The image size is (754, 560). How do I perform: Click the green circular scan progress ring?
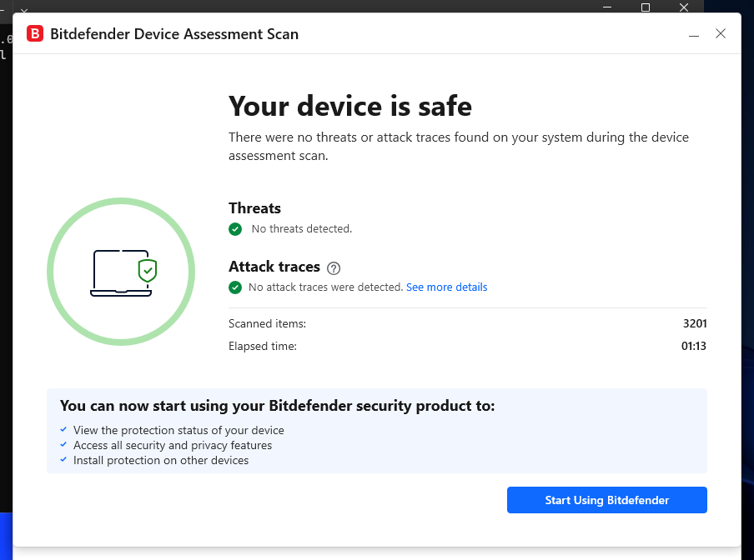pyautogui.click(x=120, y=202)
